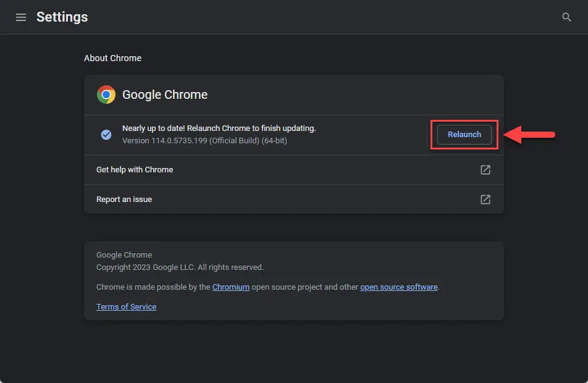Click the Copyright 2023 Google LLC text
Image resolution: width=588 pixels, height=383 pixels.
point(180,267)
